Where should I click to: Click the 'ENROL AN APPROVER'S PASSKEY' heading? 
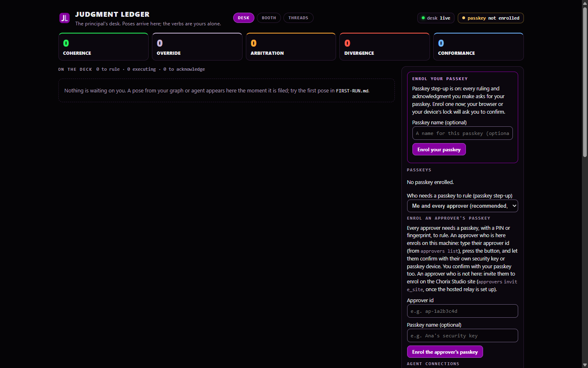click(449, 218)
